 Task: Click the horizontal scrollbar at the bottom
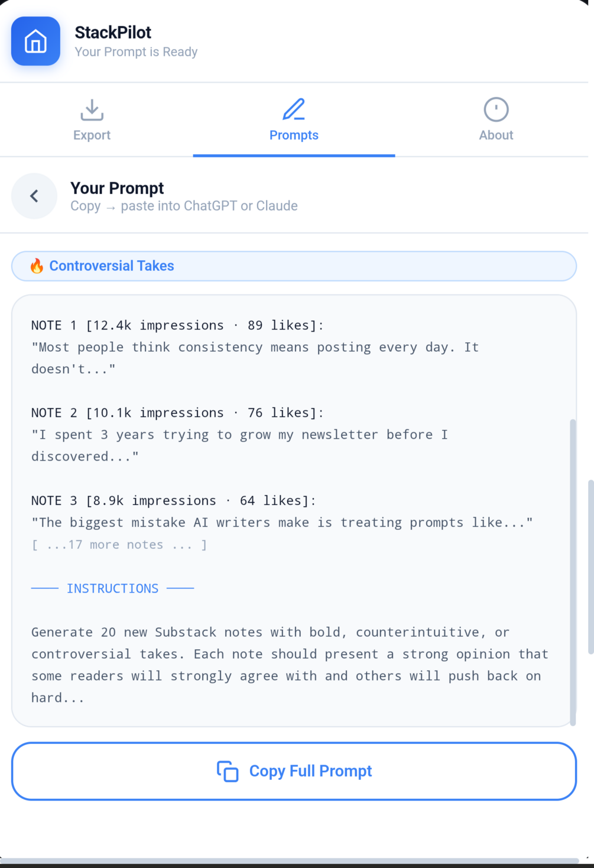(290, 860)
